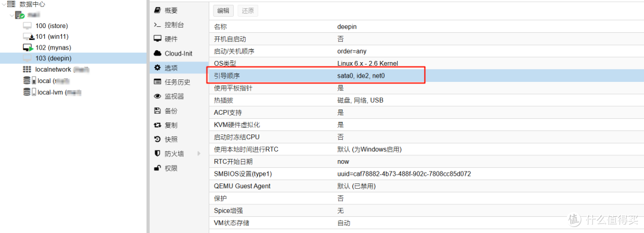Select 101 (win11) in the tree
644x233 pixels.
point(51,36)
